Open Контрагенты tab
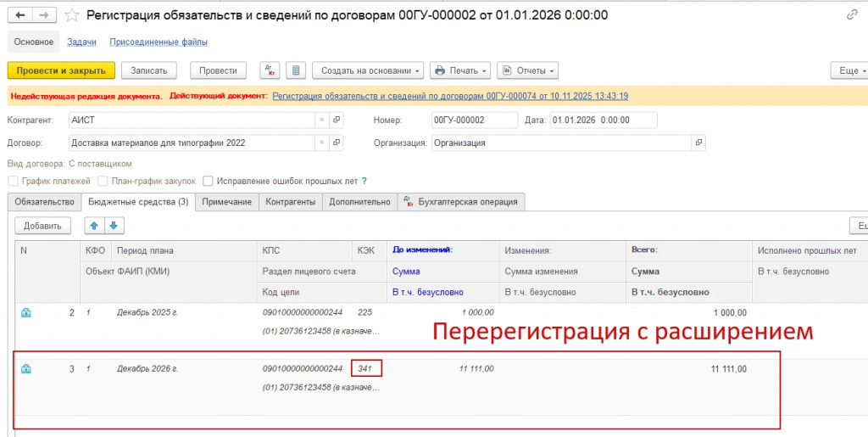 tap(291, 202)
